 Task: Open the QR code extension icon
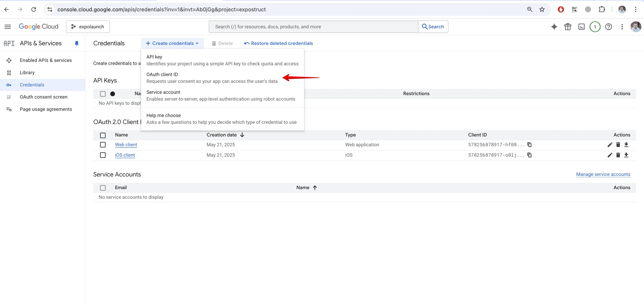tap(574, 9)
